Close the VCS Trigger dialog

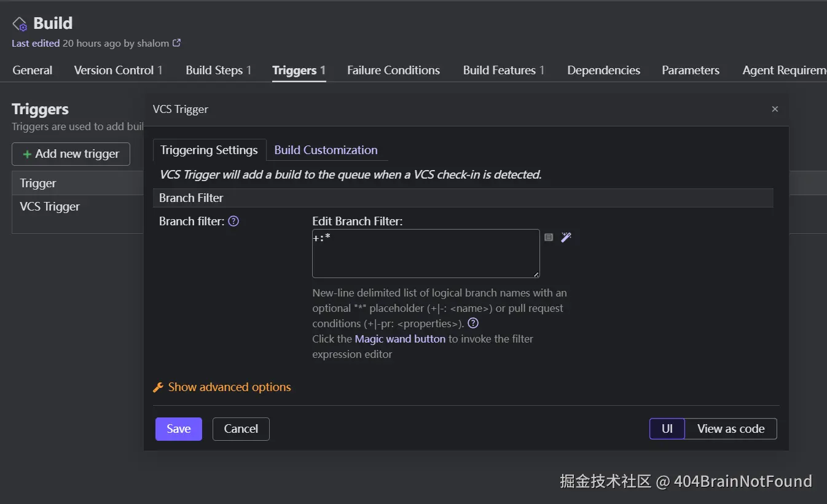click(775, 109)
